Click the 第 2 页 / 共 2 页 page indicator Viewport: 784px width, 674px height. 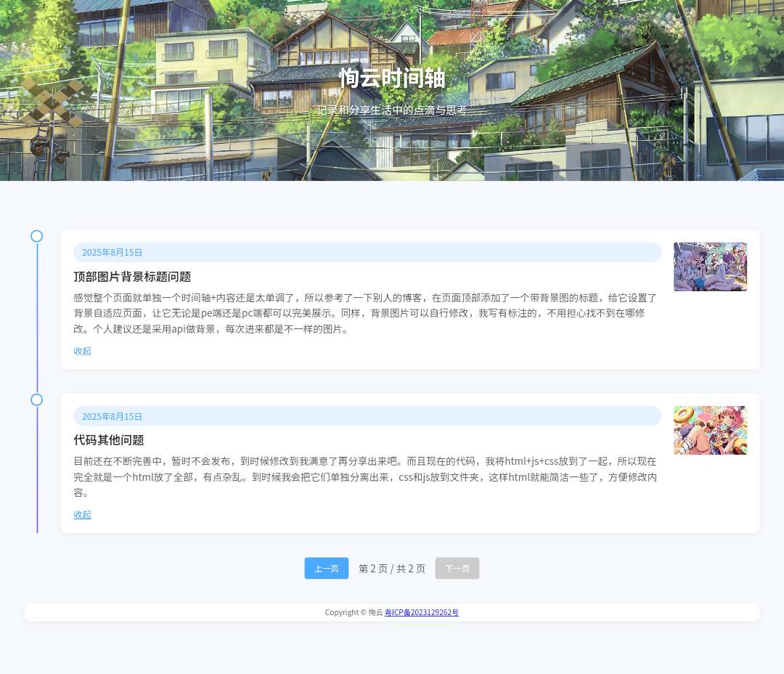pos(392,568)
